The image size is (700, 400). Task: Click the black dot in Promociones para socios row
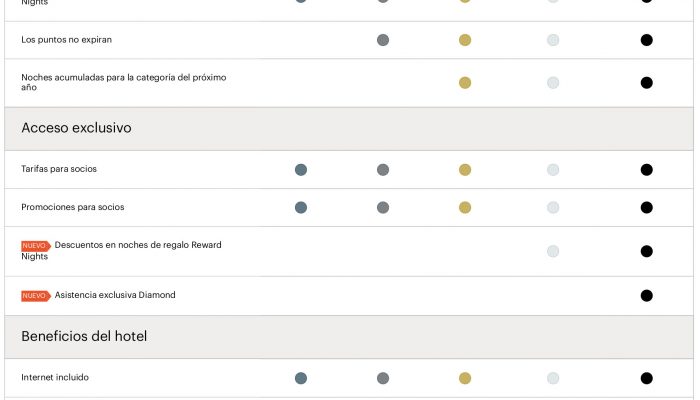pos(646,208)
